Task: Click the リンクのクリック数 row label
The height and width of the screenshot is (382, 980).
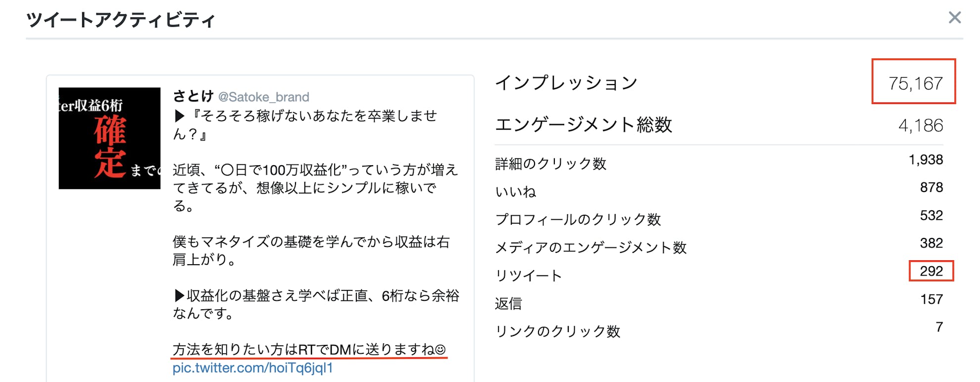Action: [557, 331]
